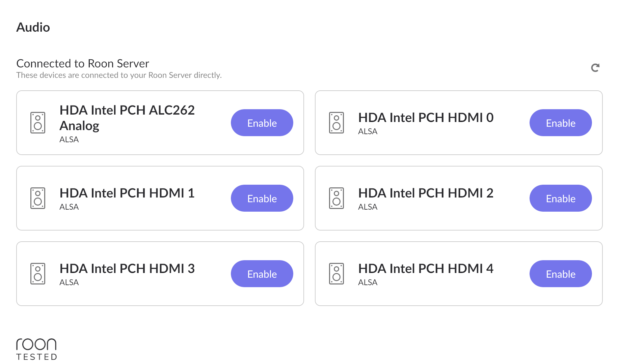
Task: Enable the HDMI 1 device
Action: pos(262,198)
